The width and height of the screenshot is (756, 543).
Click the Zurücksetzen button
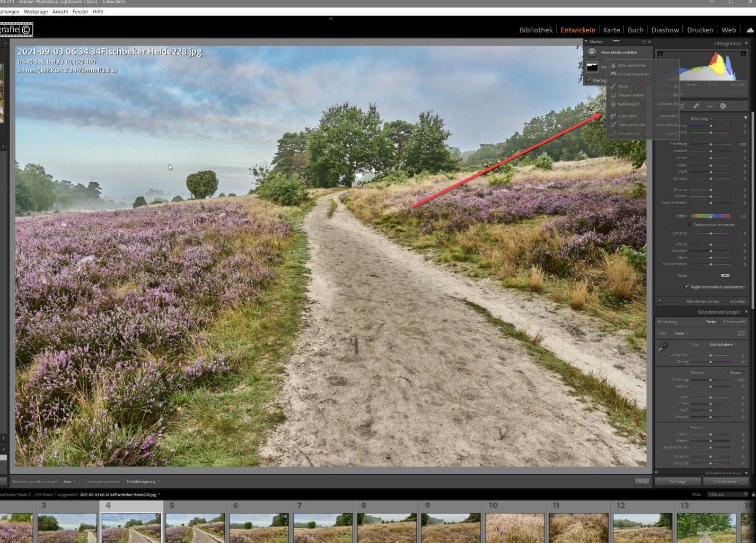[725, 481]
